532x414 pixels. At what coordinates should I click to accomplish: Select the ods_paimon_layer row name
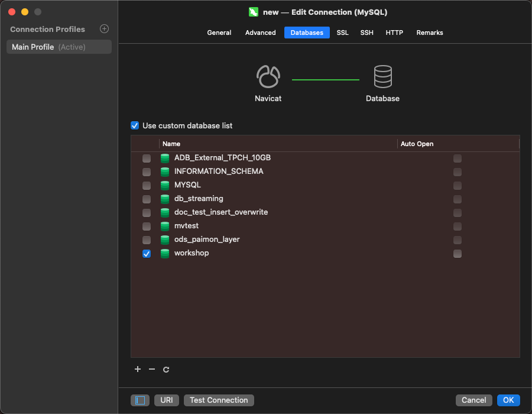[x=207, y=240]
